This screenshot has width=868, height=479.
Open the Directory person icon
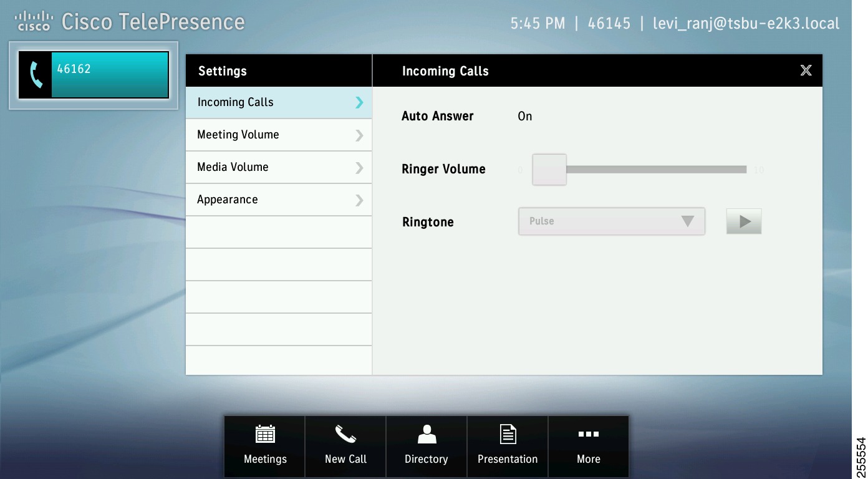427,434
